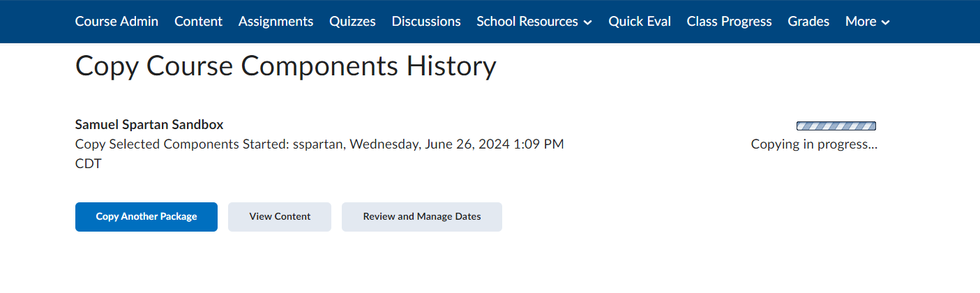Click the striped copy progress bar
The width and height of the screenshot is (980, 293).
(x=836, y=126)
